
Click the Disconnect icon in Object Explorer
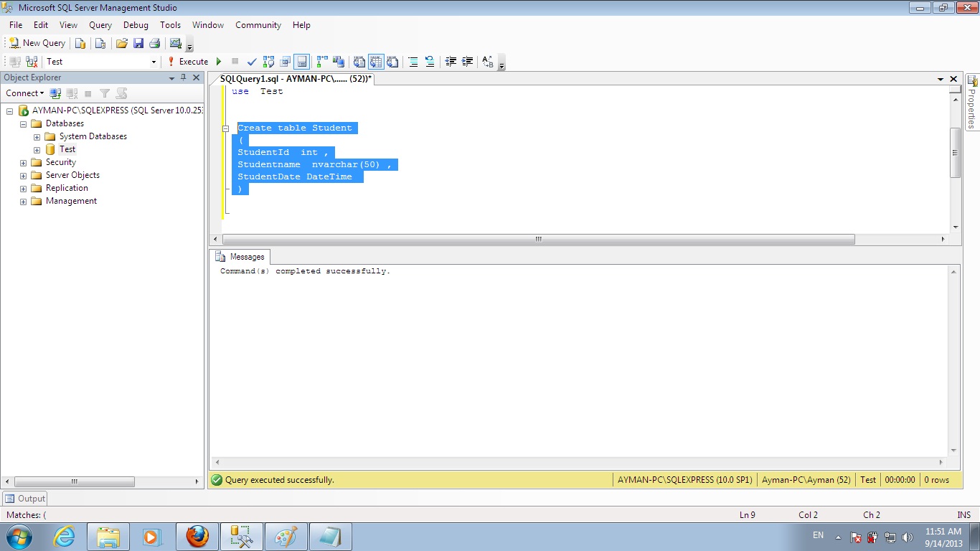(x=72, y=93)
